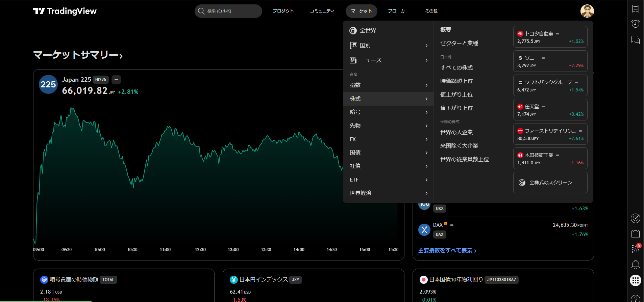The height and width of the screenshot is (302, 644).
Task: Open the screener radar icon in sidebar
Action: (636, 218)
